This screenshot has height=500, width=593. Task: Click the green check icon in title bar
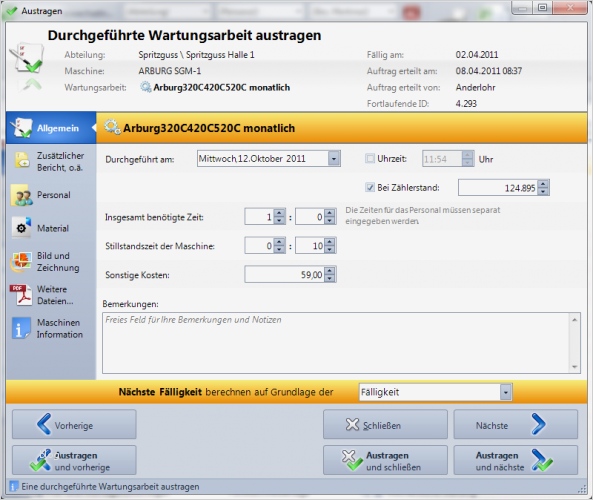point(12,11)
